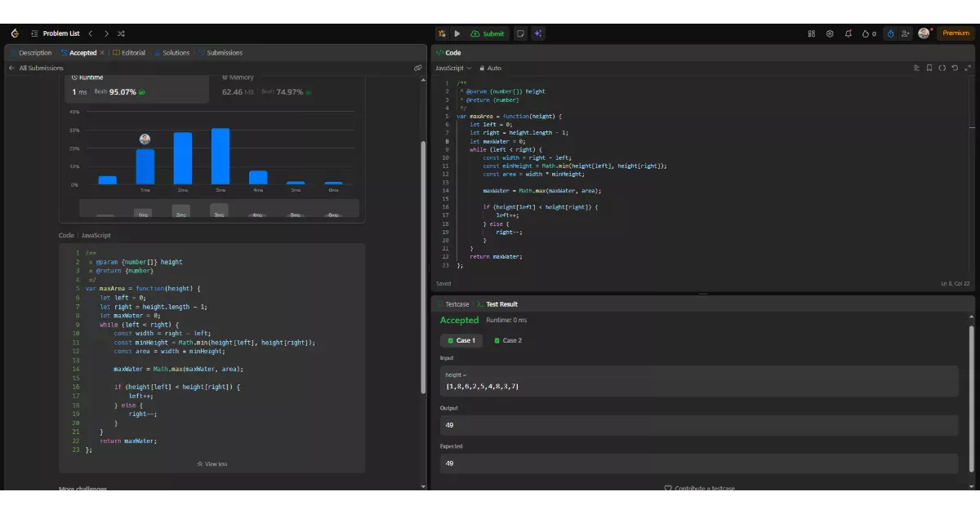Select the Code panel tab
Screen dimensions: 980x514
pos(448,53)
